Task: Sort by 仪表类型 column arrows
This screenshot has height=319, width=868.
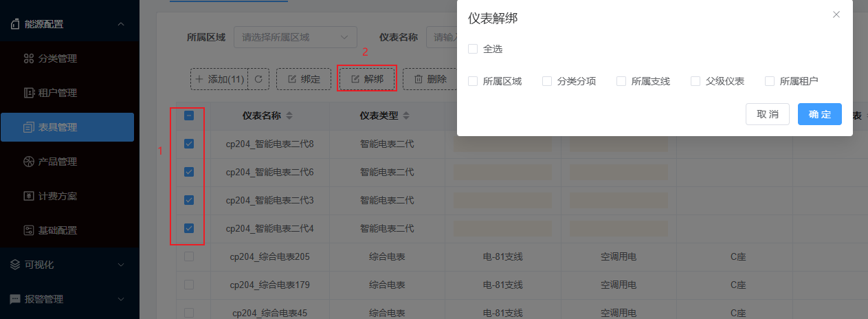Action: (x=405, y=115)
